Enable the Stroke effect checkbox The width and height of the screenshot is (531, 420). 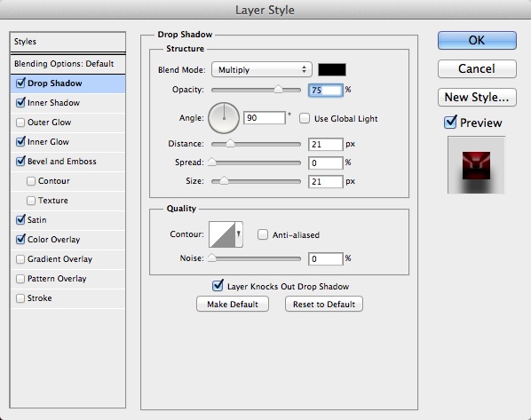(x=20, y=298)
